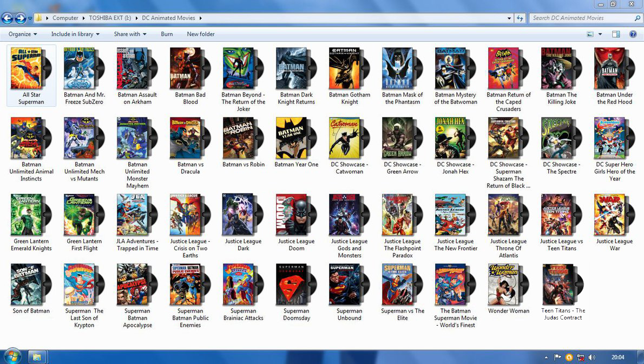Open DC Showcase The Spectre folder icon
644x364 pixels.
[561, 138]
